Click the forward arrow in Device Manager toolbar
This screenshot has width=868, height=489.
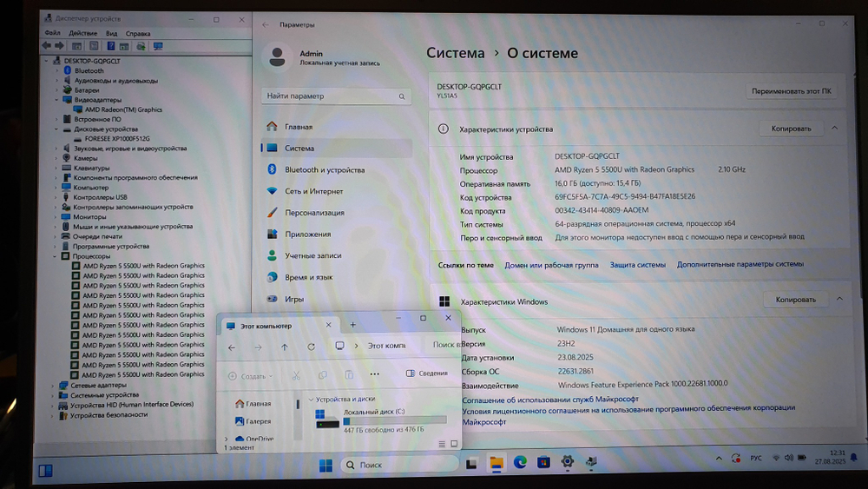(x=59, y=46)
